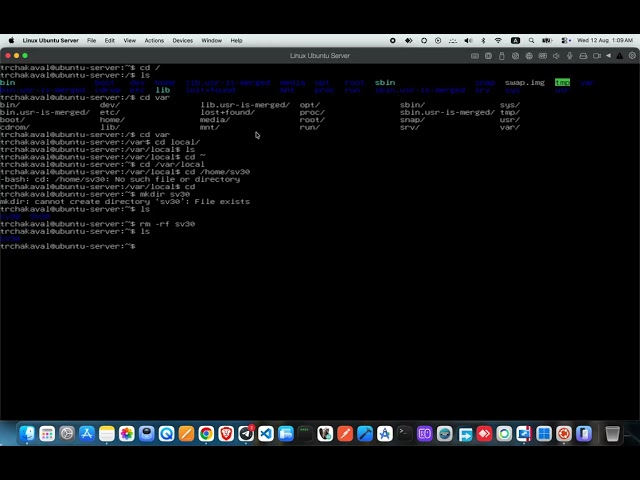640x480 pixels.
Task: Open Telegram from the Dock
Action: coord(246,433)
